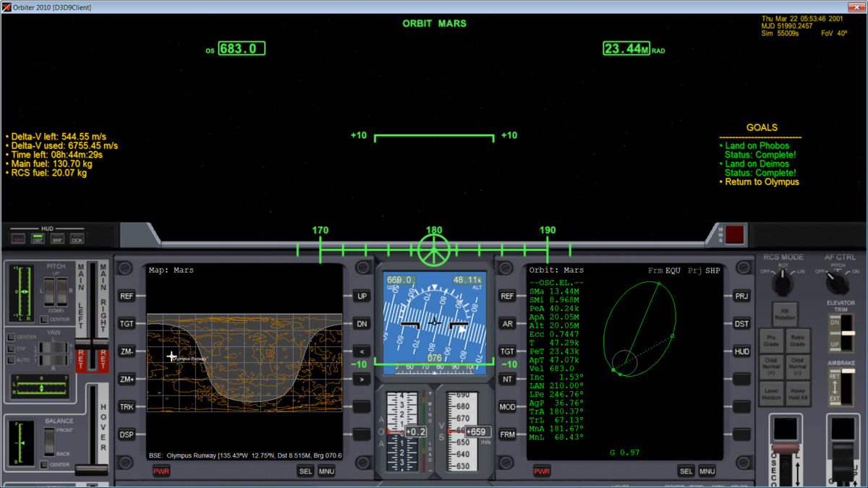Select DCK docking HUD mode
Image resolution: width=868 pixels, height=488 pixels.
77,239
